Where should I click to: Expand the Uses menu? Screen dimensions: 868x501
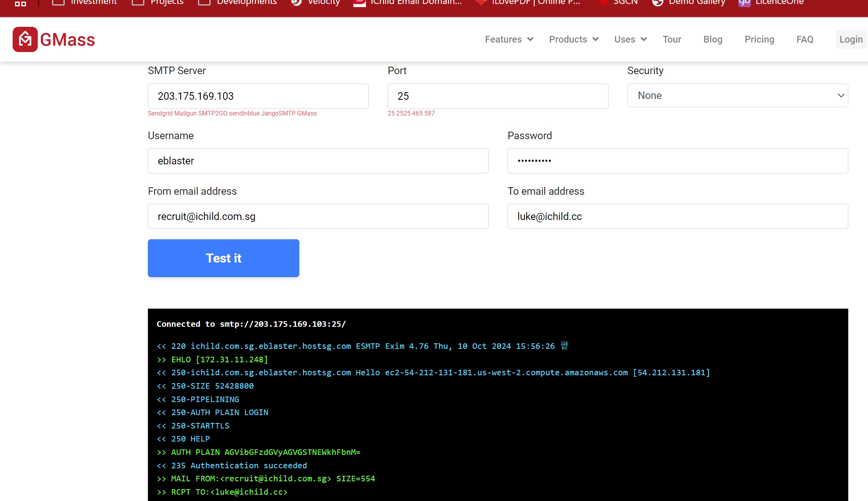[x=630, y=39]
